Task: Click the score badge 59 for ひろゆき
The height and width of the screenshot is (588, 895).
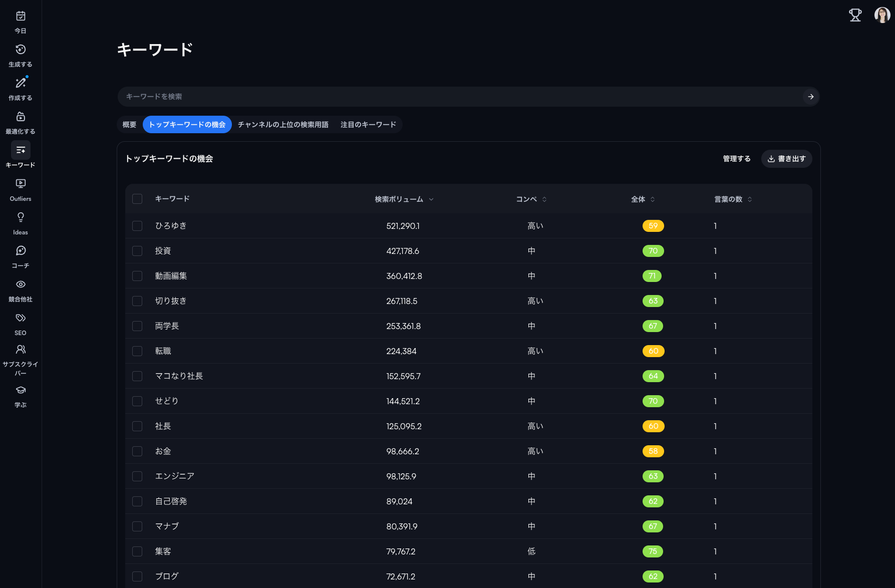Action: coord(653,226)
